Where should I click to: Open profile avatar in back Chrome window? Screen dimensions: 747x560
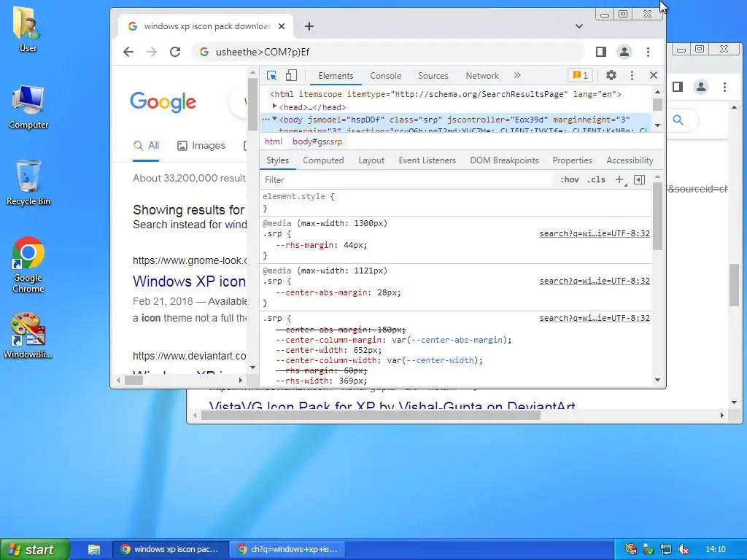point(701,87)
